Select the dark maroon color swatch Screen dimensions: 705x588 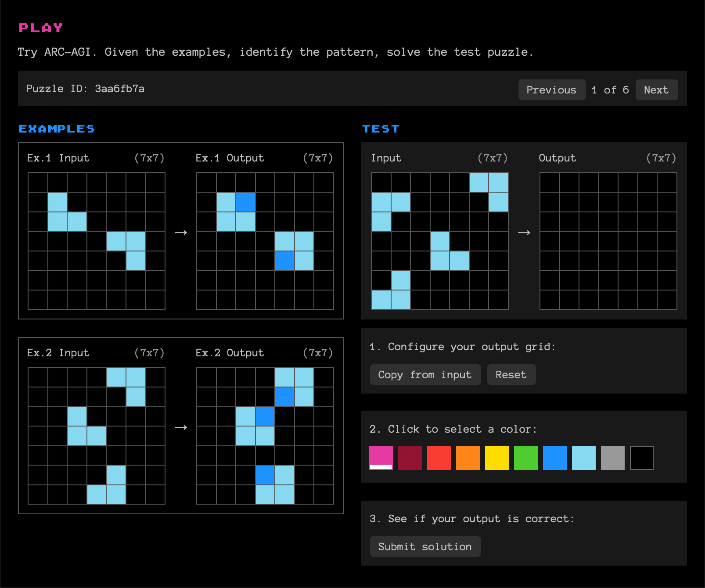pyautogui.click(x=410, y=458)
